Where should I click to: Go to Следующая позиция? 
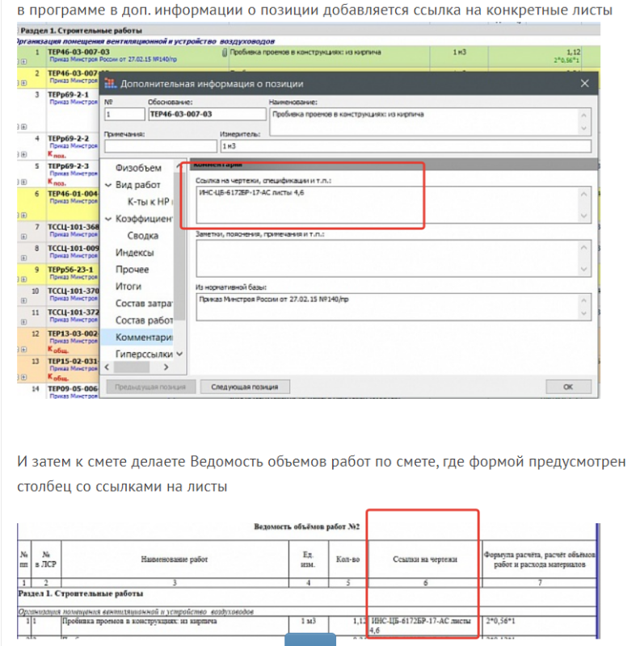245,387
